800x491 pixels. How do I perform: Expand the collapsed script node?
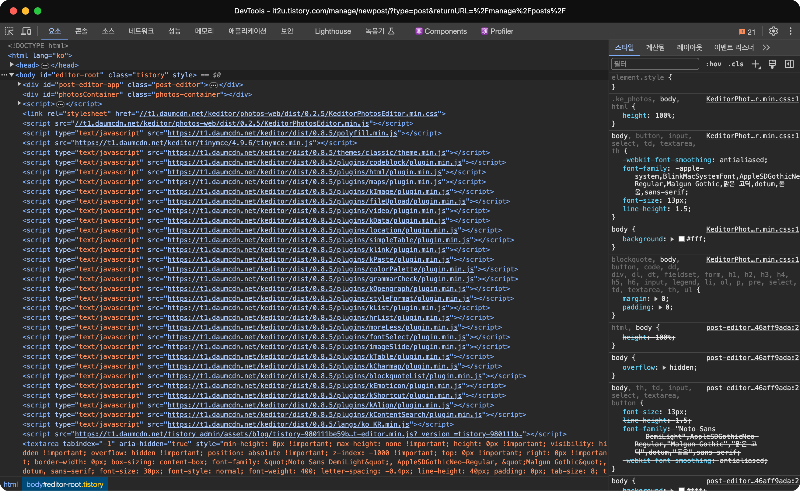19,104
